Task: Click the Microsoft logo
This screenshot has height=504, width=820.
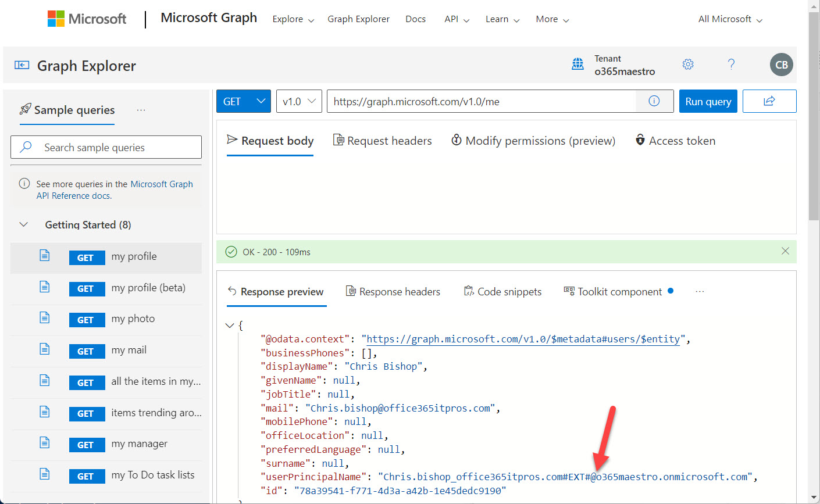Action: coord(87,19)
